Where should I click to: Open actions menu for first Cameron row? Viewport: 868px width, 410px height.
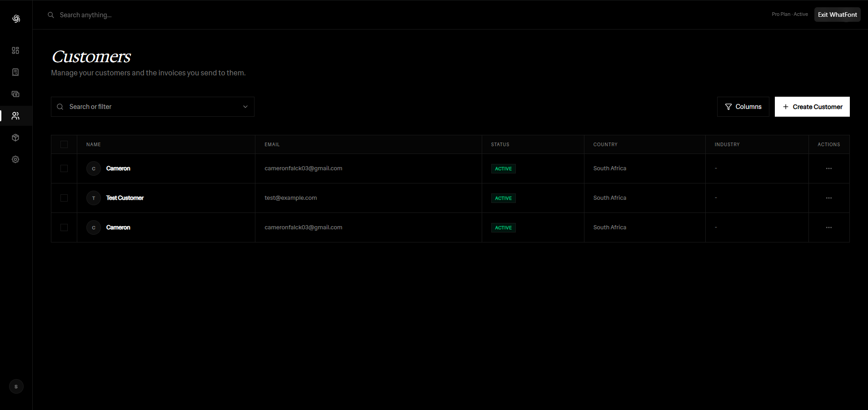[x=829, y=168]
